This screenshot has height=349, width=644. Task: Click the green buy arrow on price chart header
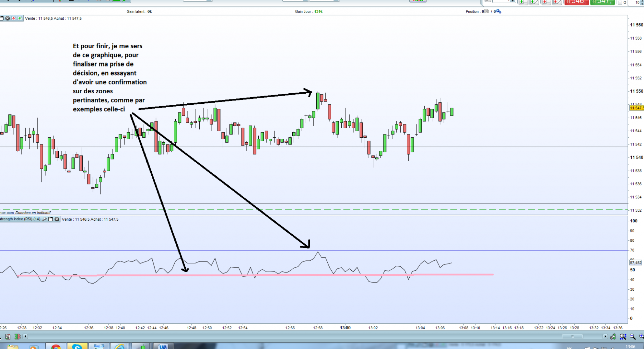point(20,18)
